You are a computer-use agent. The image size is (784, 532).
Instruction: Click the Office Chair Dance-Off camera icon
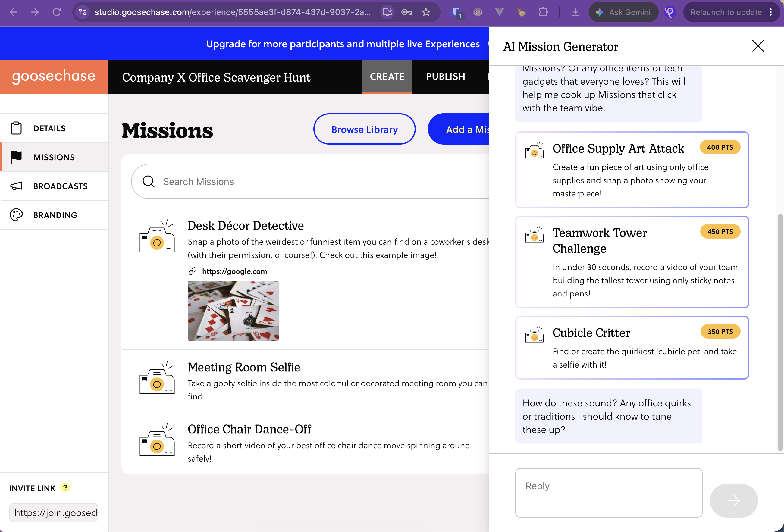[157, 440]
